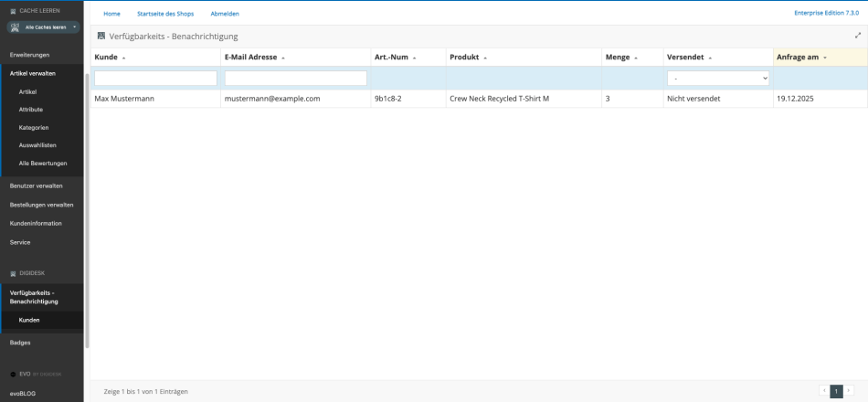Collapse the Artikel verwalten sidebar section
The image size is (868, 402).
(x=33, y=73)
